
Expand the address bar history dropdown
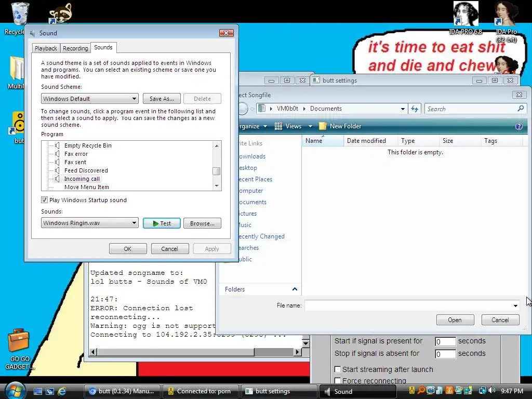(x=403, y=109)
